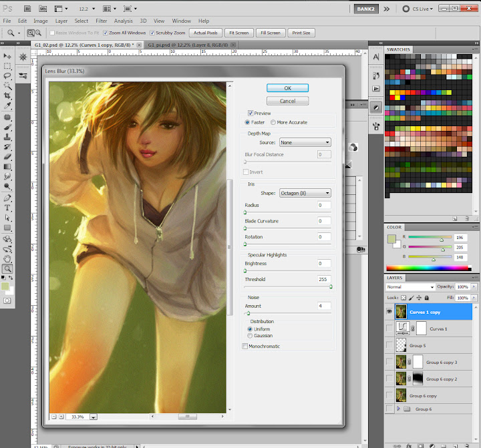Click Fit Screen button

tap(239, 33)
